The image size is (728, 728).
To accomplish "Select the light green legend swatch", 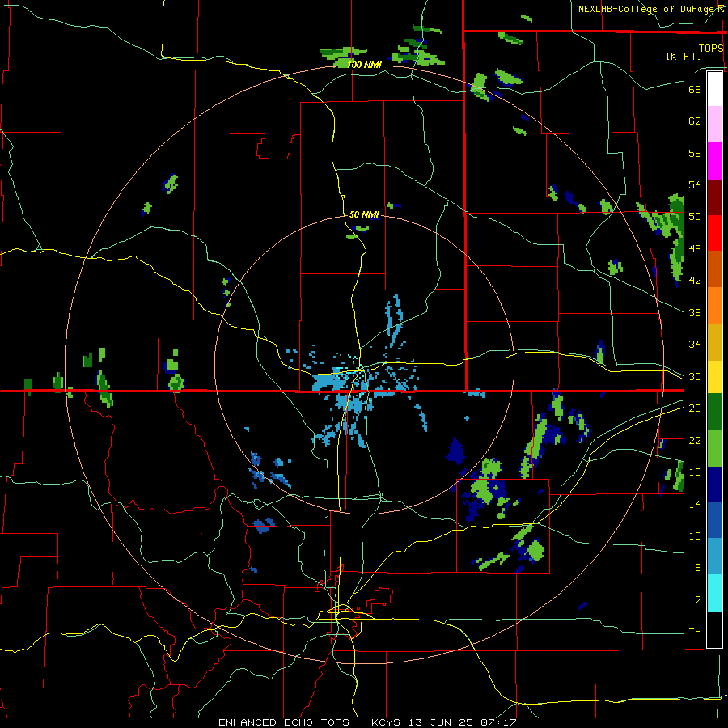I will (714, 448).
